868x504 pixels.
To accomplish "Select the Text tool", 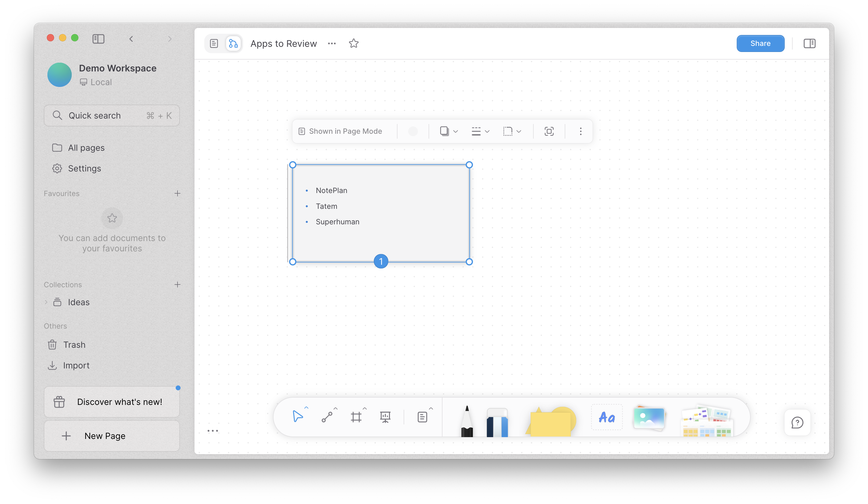I will point(606,417).
